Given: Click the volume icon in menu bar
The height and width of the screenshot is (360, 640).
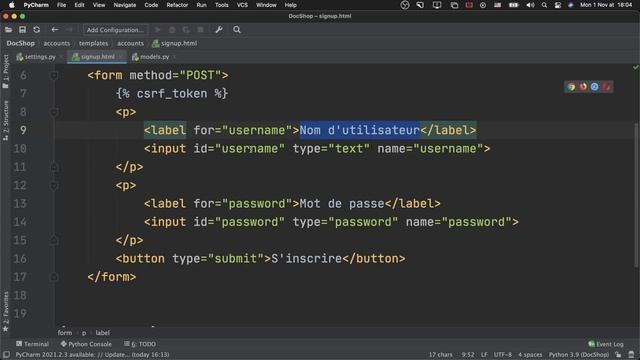Looking at the screenshot, I should pos(530,5).
